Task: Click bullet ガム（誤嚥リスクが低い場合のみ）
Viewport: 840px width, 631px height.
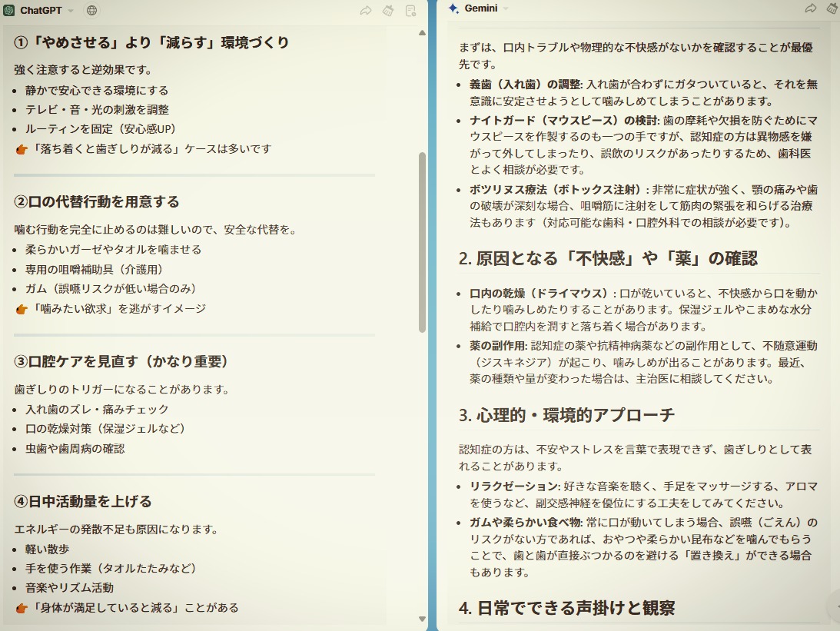Action: [x=111, y=289]
